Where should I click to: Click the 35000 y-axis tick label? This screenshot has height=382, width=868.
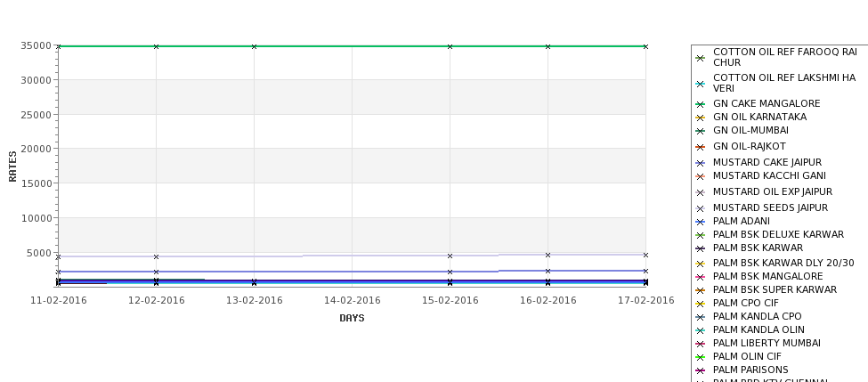(37, 45)
